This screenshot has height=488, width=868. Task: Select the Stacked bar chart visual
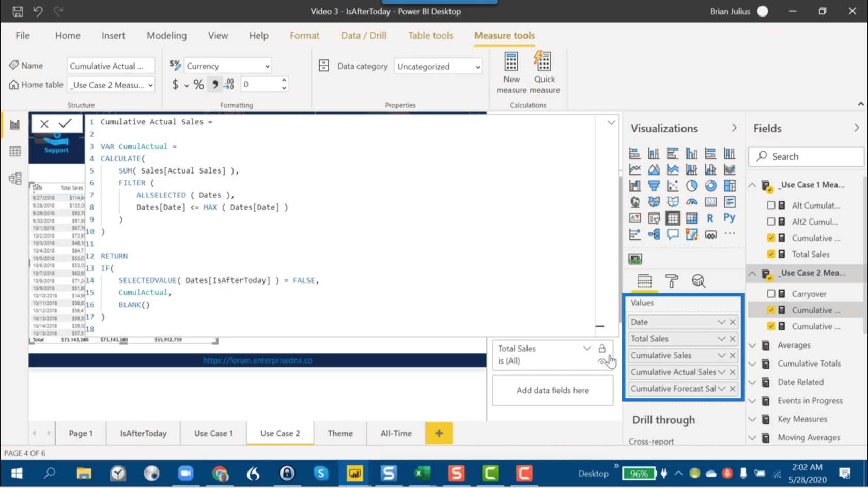click(x=635, y=153)
